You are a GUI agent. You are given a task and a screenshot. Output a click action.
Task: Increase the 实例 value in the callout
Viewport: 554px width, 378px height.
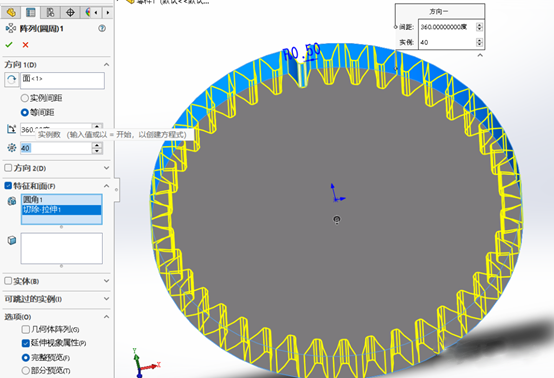click(x=479, y=40)
